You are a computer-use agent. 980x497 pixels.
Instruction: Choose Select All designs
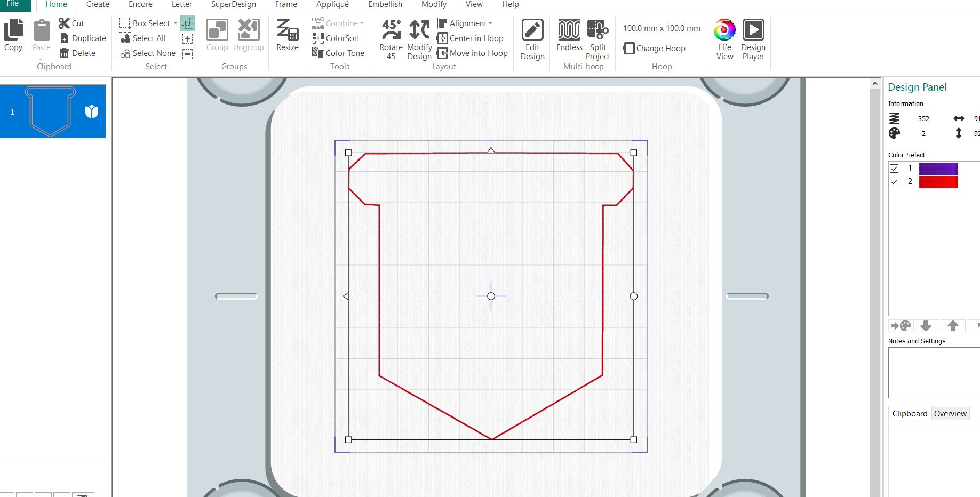pyautogui.click(x=142, y=38)
